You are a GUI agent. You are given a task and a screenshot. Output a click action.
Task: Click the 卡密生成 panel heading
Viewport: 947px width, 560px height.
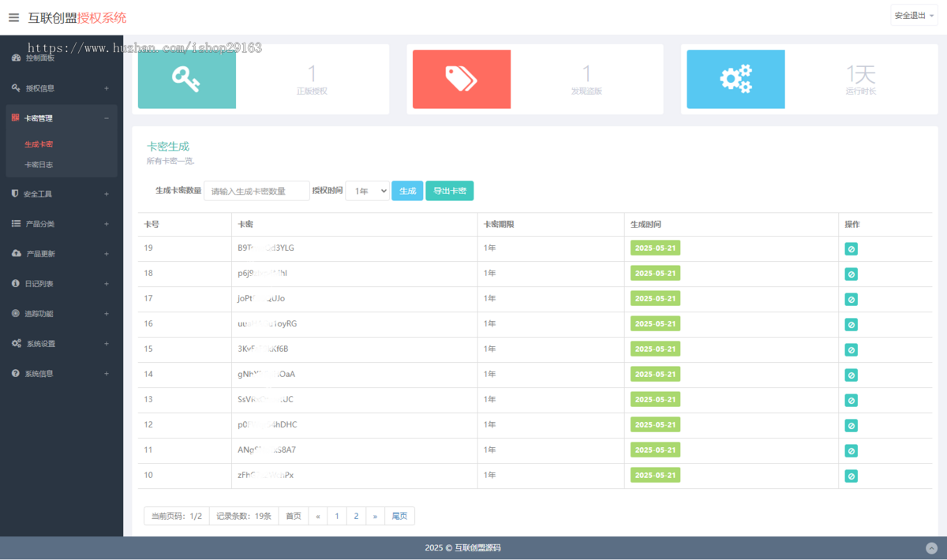[x=168, y=147]
